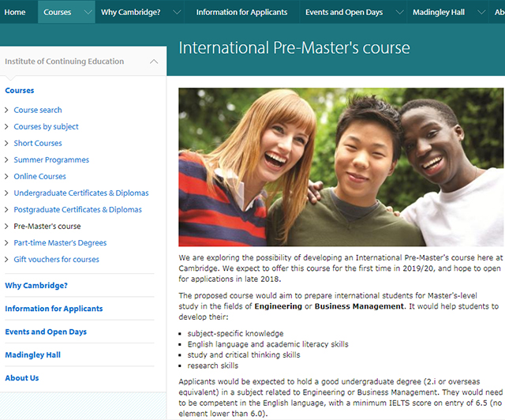Click arrow beside Postgraduate Certificates & Diplomas
The width and height of the screenshot is (505, 420).
coord(6,209)
